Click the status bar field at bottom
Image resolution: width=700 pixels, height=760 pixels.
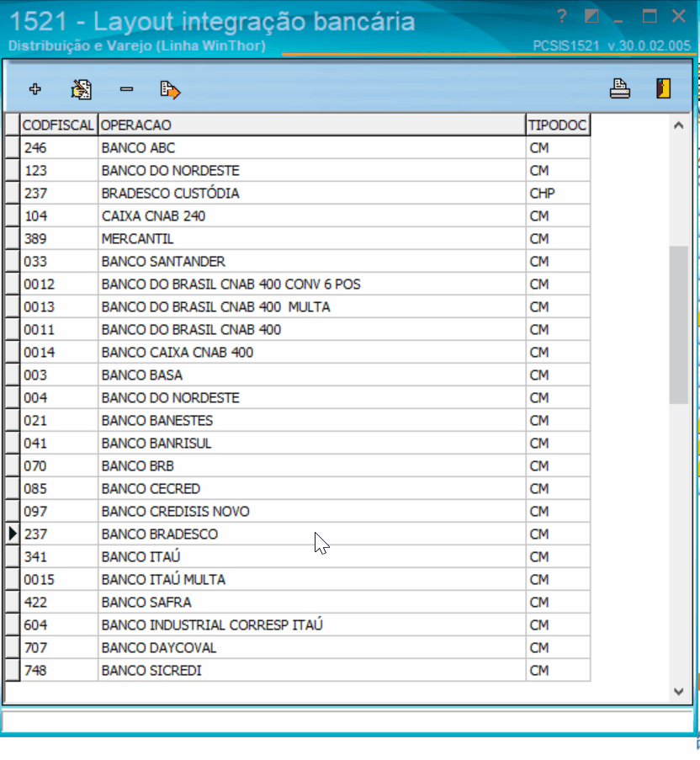(347, 722)
